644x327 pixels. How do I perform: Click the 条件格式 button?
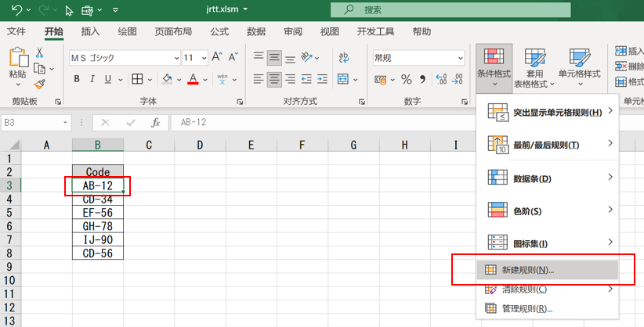[x=494, y=68]
